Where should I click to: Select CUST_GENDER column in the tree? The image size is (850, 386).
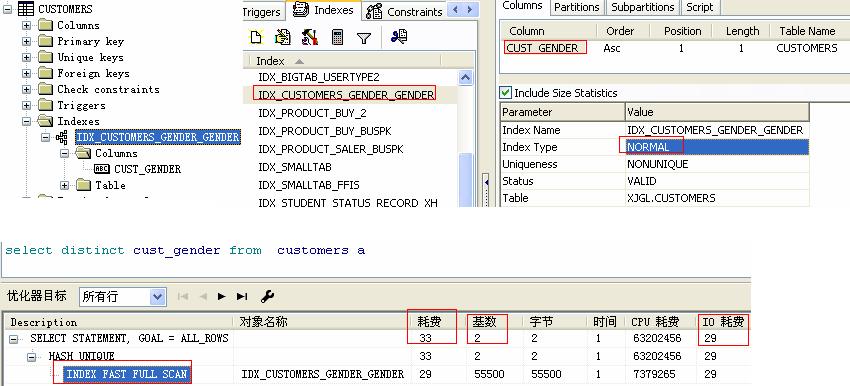147,169
